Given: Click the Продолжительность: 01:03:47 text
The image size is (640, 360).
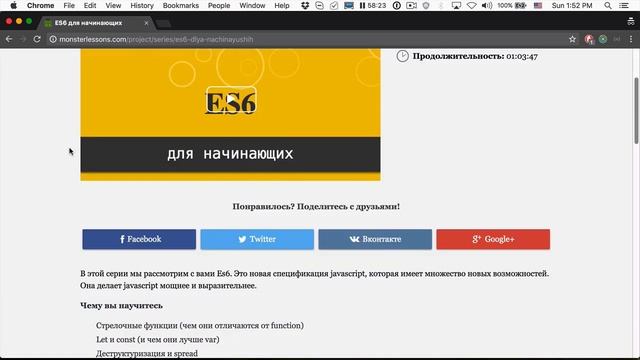Looking at the screenshot, I should [x=475, y=56].
